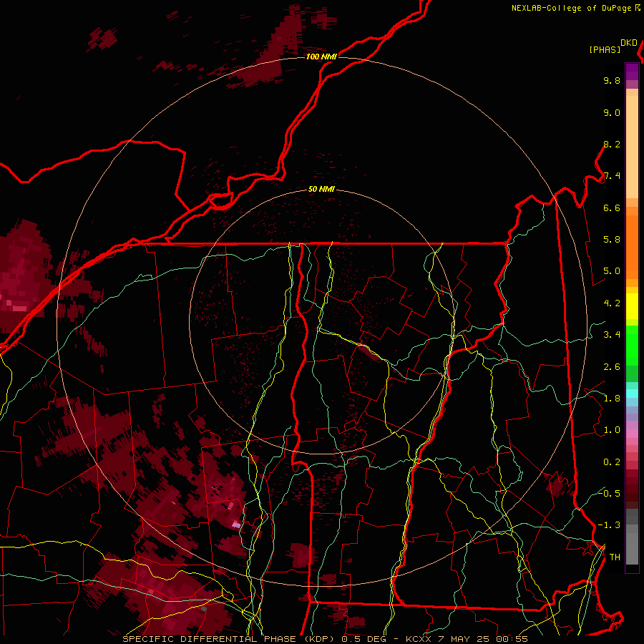Click the 100 NMI range ring label

click(321, 57)
